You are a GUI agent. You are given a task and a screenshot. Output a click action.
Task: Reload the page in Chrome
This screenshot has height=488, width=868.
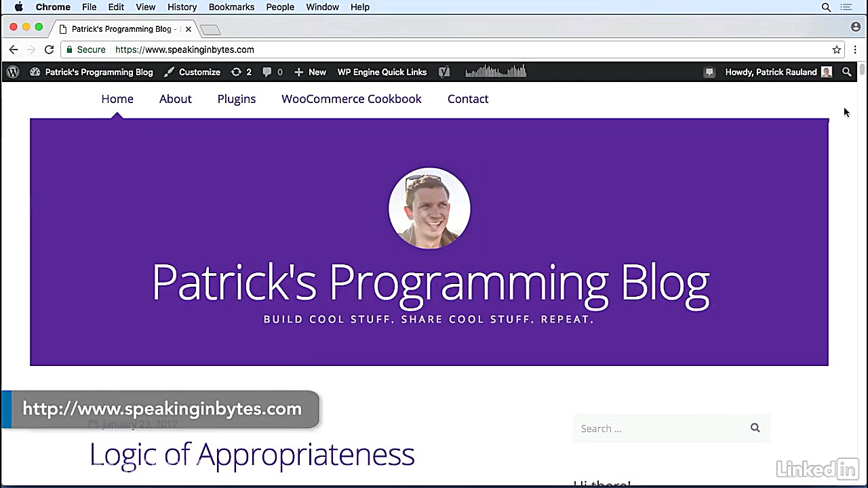(x=49, y=49)
